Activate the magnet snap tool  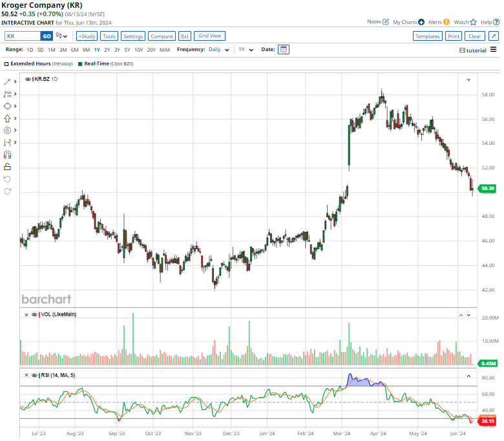tap(7, 155)
